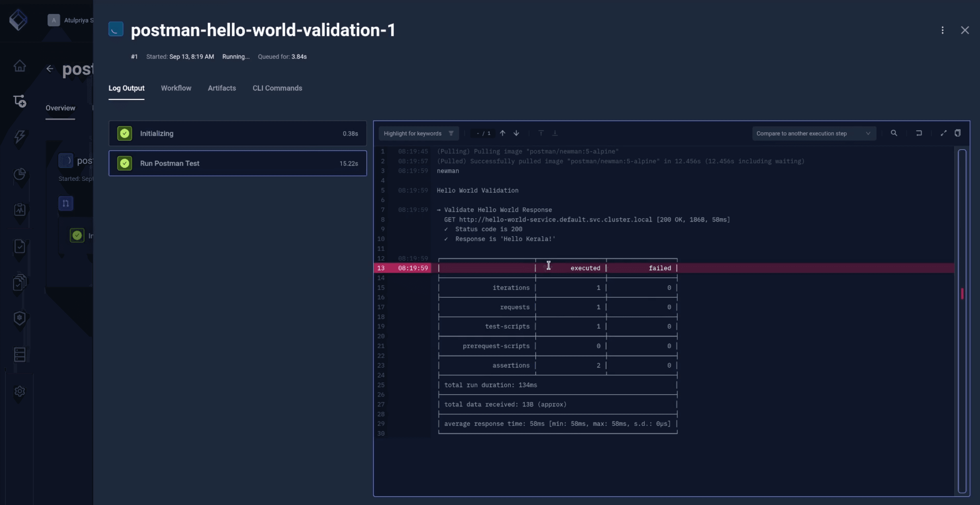Click the Atulpriya account avatar
This screenshot has width=980, height=505.
coord(54,20)
